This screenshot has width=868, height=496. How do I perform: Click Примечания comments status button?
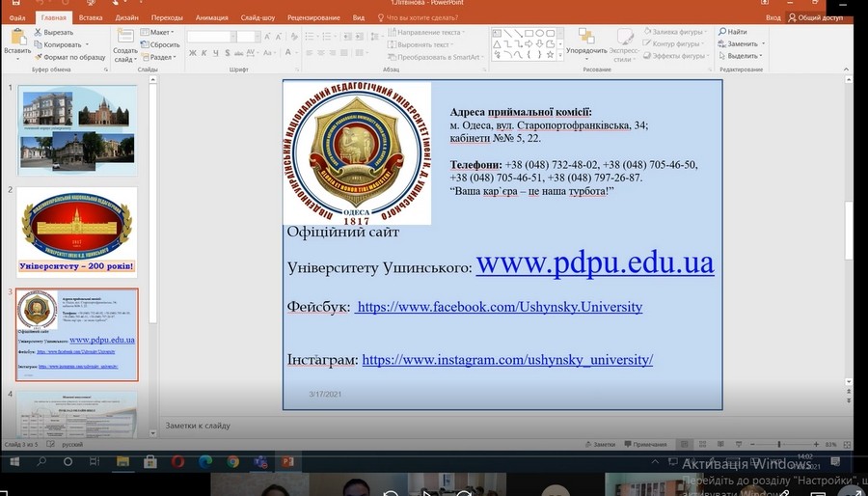click(645, 445)
